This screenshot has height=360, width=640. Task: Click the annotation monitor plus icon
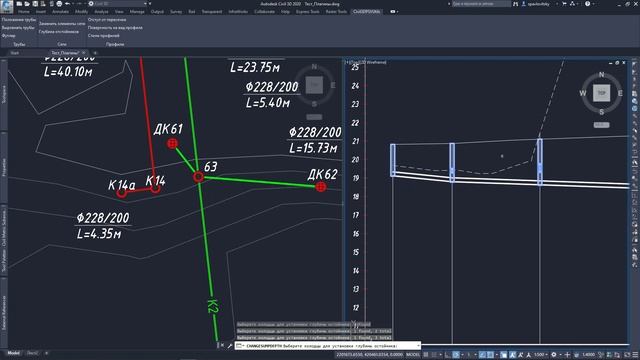[x=567, y=355]
